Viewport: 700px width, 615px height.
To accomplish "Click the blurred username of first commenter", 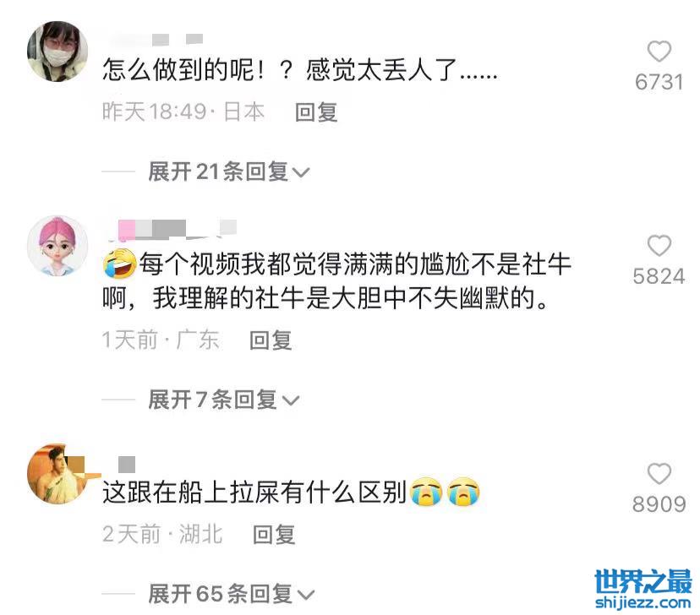I will coord(156,39).
